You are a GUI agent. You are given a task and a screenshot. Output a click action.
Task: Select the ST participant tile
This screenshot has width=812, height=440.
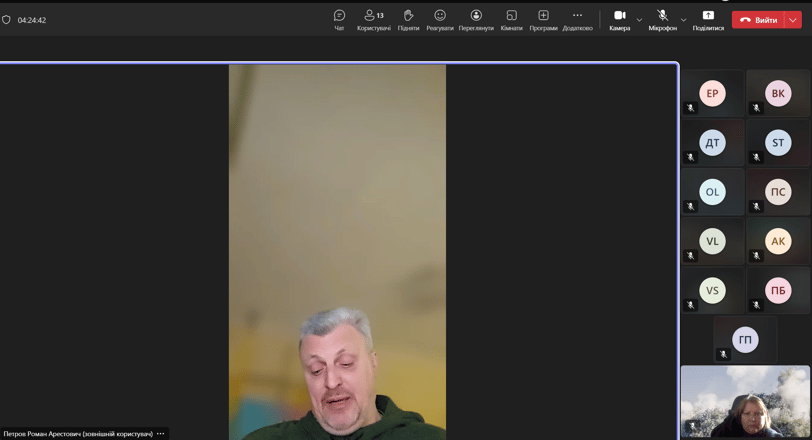click(x=778, y=143)
